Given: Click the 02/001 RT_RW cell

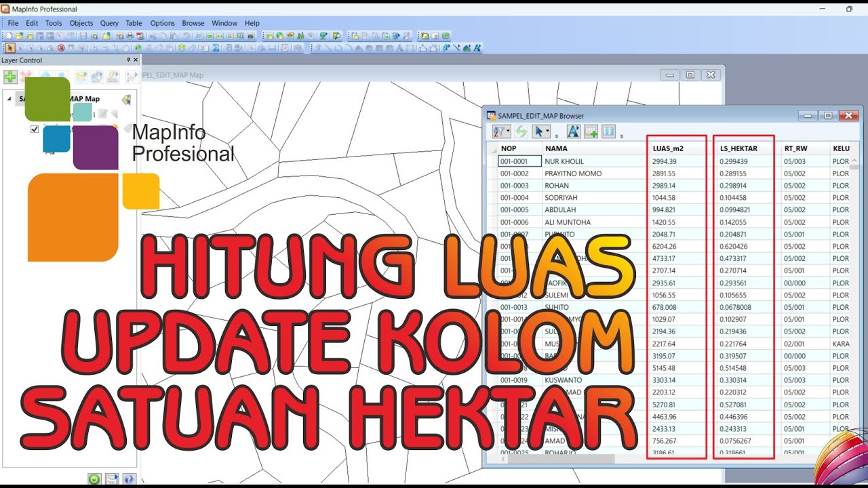Looking at the screenshot, I should click(x=795, y=344).
